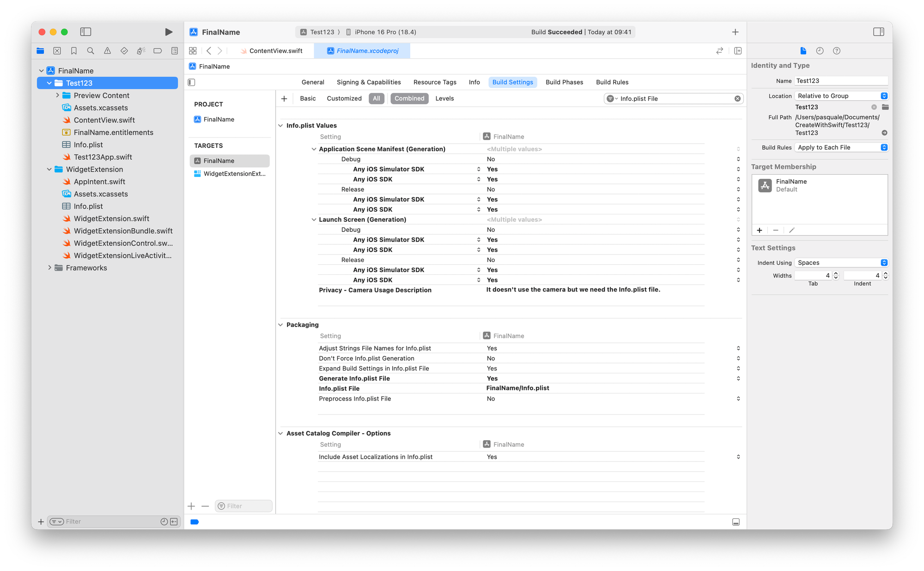This screenshot has height=571, width=924.
Task: Select the Combined view toggle
Action: click(x=409, y=98)
